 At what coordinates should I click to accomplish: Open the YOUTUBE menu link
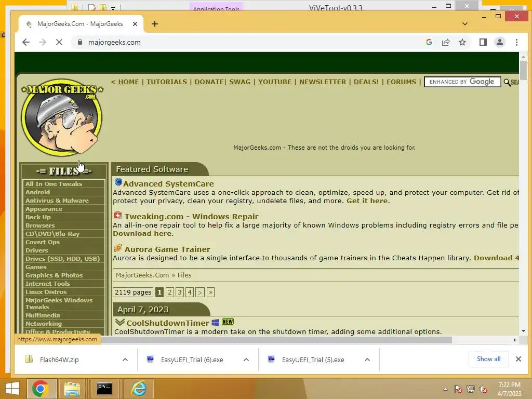point(274,82)
